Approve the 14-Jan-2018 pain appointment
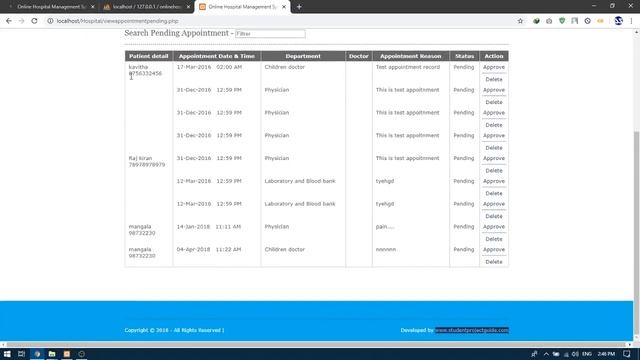The width and height of the screenshot is (640, 360). 493,227
